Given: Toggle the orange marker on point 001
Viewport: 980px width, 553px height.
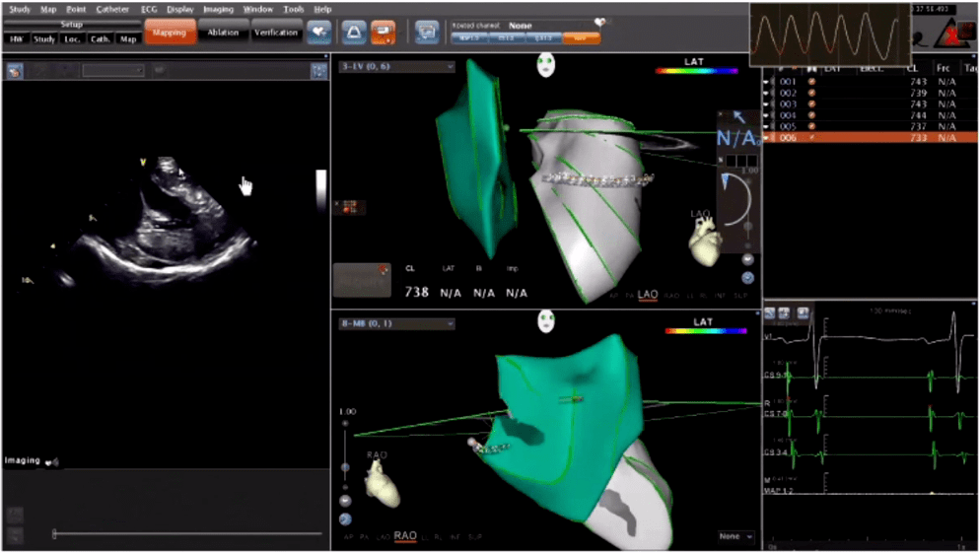Looking at the screenshot, I should (x=811, y=82).
